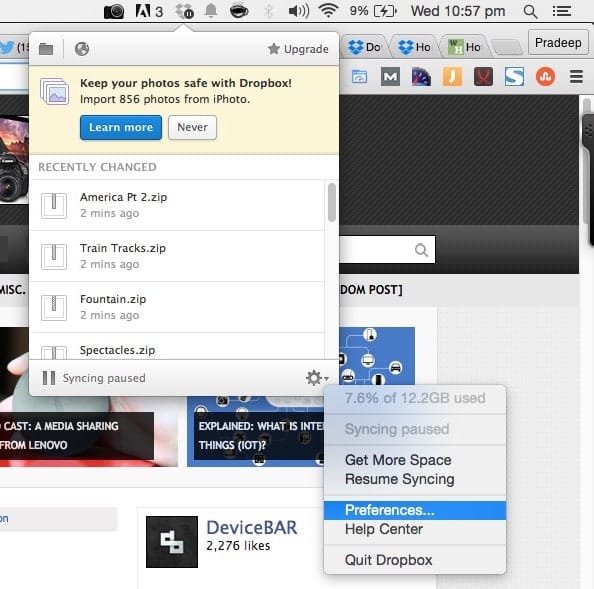Click the StumbleUpon orange extension icon
The height and width of the screenshot is (589, 594).
click(546, 77)
